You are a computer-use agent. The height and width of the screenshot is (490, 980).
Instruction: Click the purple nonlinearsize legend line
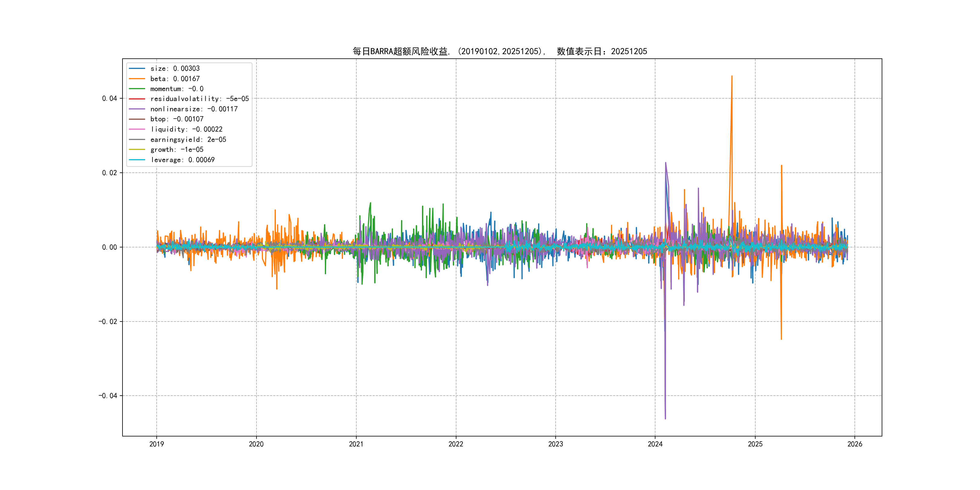137,109
